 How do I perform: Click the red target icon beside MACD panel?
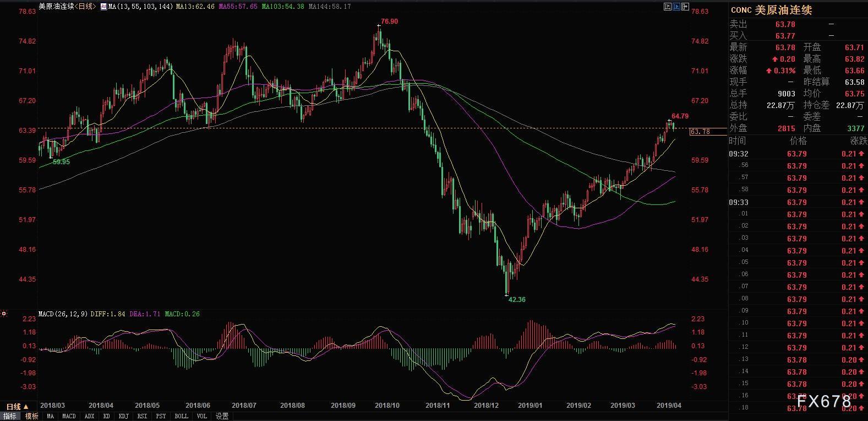tap(4, 314)
